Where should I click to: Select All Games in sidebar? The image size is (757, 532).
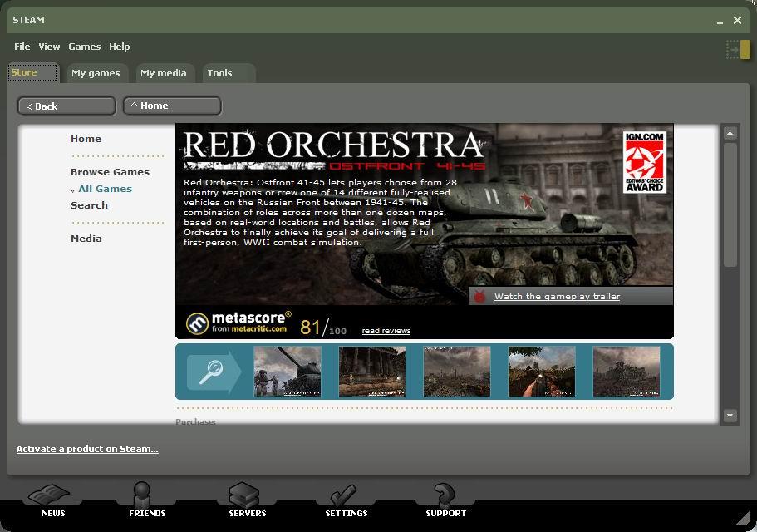(105, 189)
